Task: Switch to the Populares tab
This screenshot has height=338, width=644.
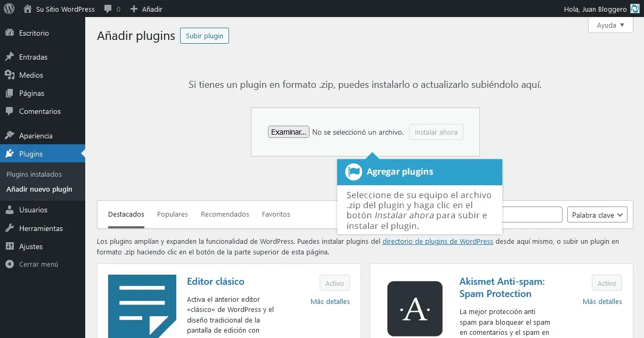Action: coord(173,214)
